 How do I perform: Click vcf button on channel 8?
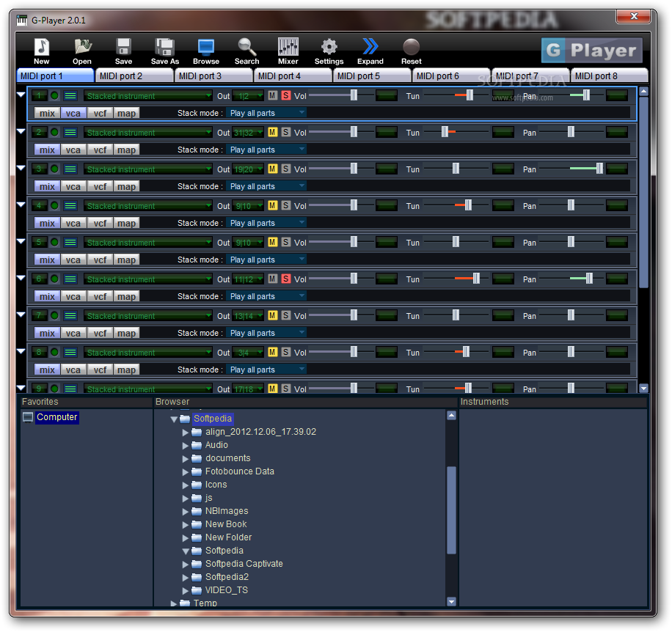click(100, 370)
